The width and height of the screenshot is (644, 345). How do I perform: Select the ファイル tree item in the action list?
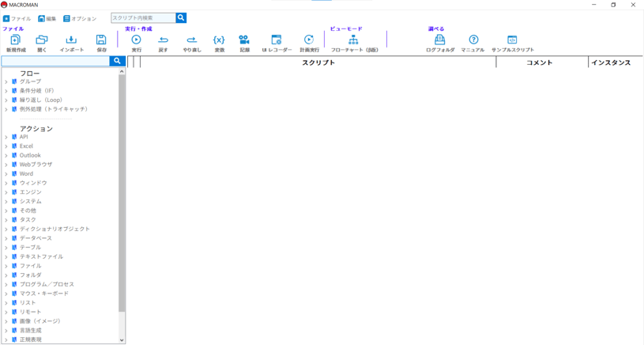pos(30,266)
